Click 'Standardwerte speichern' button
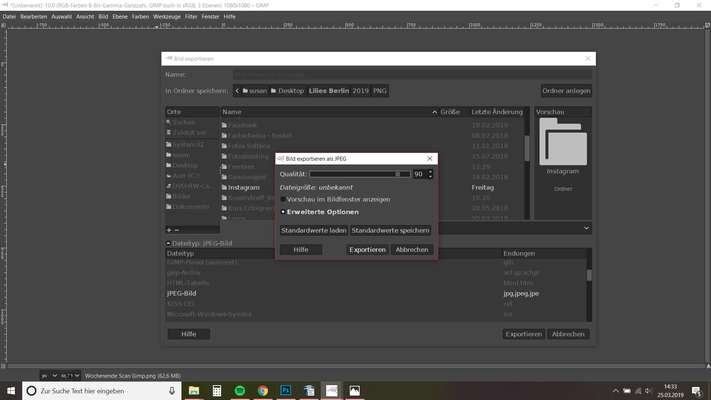 tap(390, 230)
